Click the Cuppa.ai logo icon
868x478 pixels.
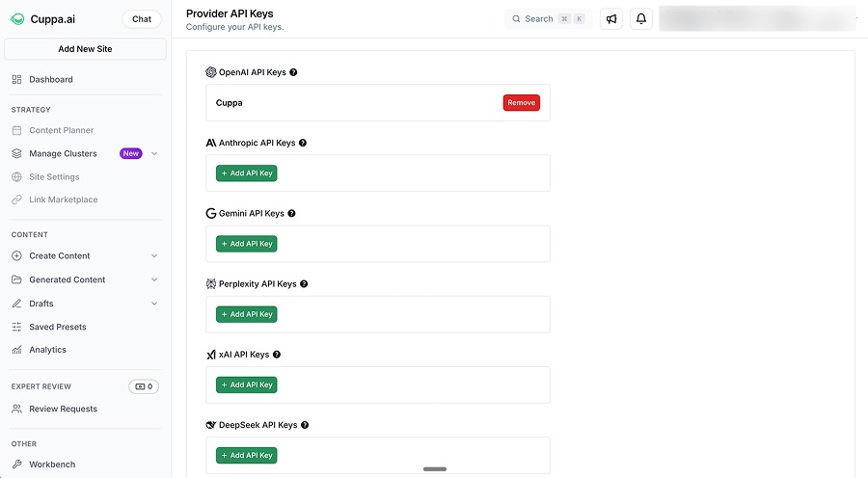tap(17, 19)
